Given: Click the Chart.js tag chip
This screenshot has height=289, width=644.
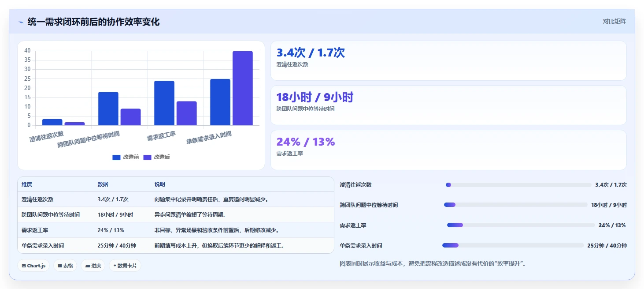Looking at the screenshot, I should coord(33,266).
